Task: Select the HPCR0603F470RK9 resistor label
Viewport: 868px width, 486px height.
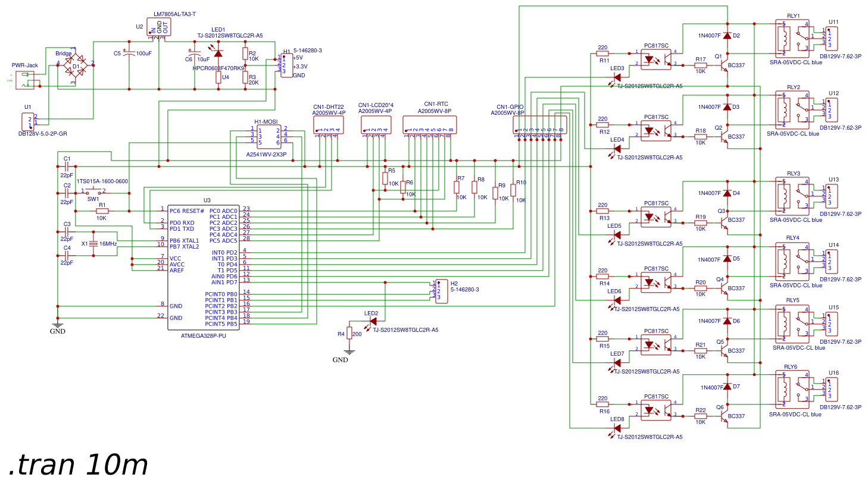Action: click(218, 68)
